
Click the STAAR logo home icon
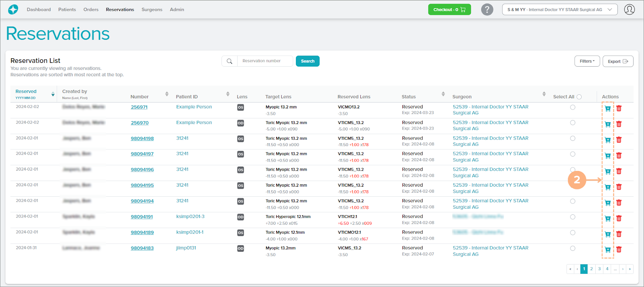(13, 9)
